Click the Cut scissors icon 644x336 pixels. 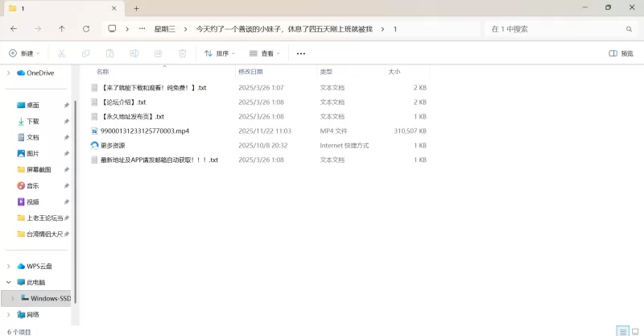coord(61,53)
